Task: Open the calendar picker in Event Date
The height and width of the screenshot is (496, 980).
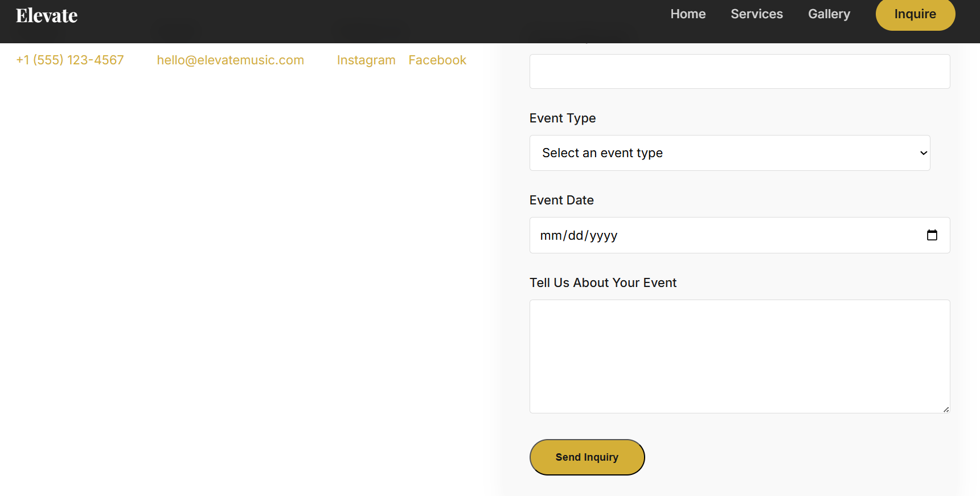Action: pos(932,235)
